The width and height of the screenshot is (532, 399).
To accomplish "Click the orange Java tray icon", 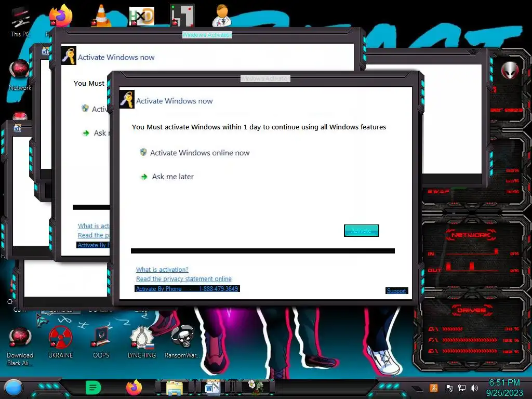I will (434, 388).
